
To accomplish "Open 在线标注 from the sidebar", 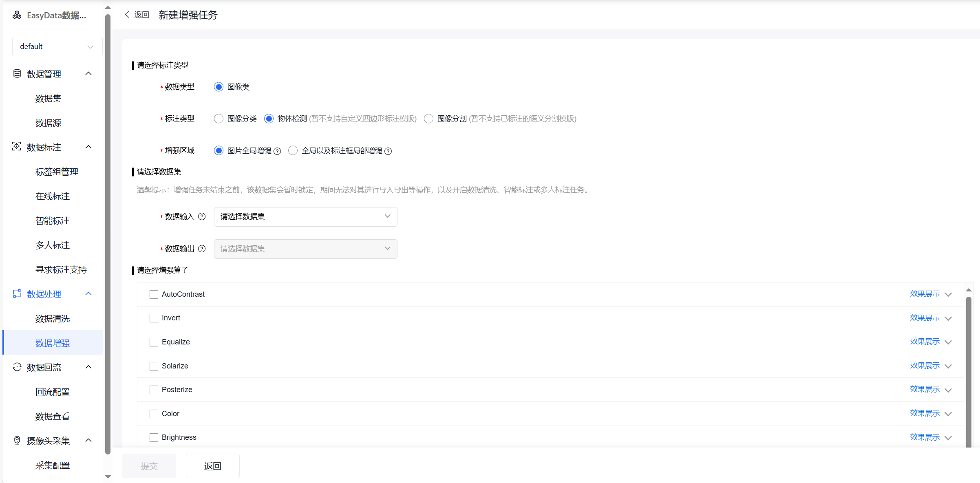I will tap(52, 196).
